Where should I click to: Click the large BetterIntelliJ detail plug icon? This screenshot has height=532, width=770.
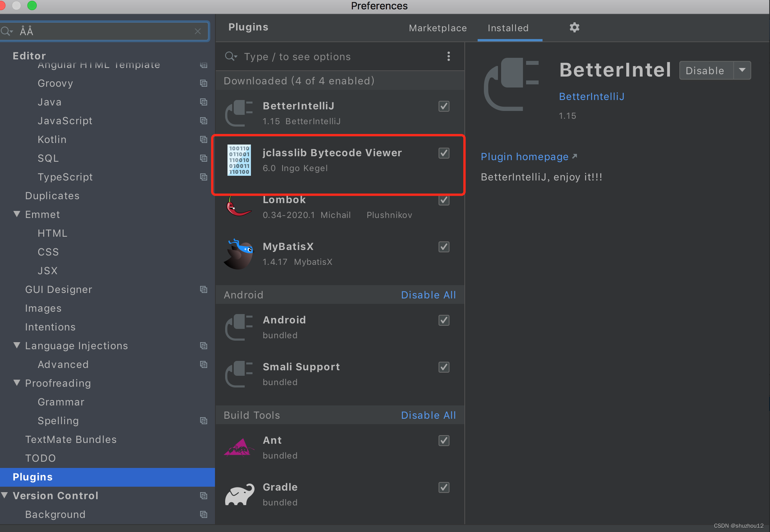511,84
